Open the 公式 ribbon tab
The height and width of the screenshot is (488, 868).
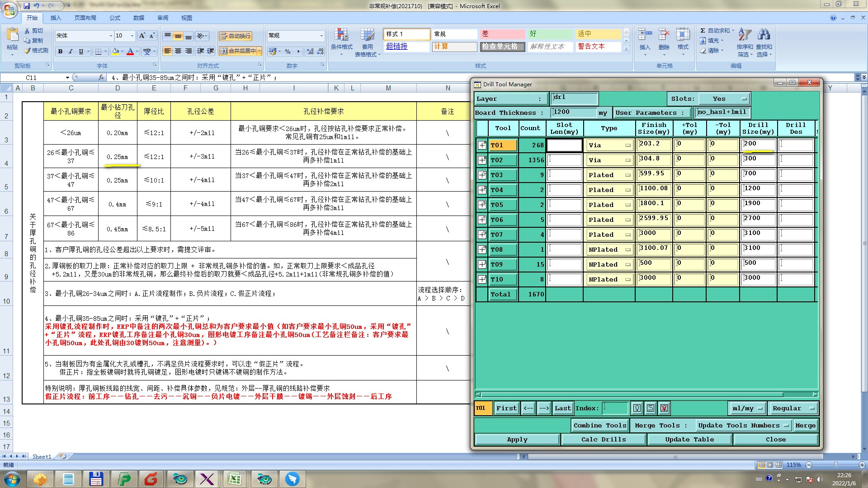pos(115,18)
